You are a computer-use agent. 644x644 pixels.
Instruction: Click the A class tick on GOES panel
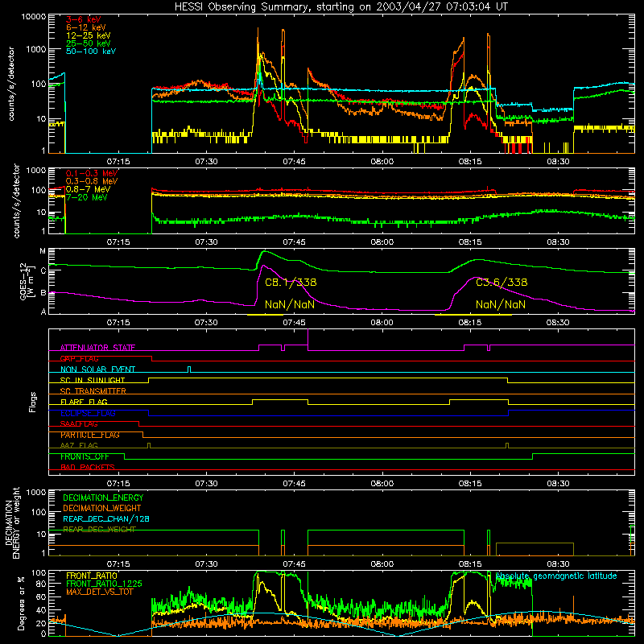43,312
